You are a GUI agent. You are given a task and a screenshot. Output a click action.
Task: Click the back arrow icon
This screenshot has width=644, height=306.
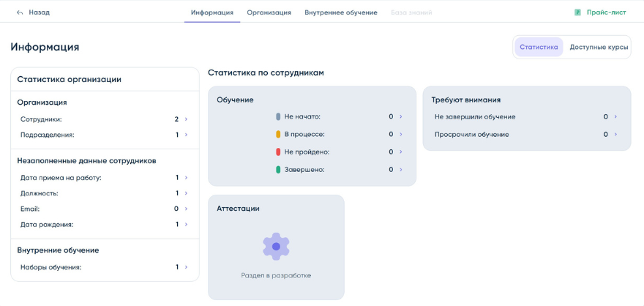point(20,12)
